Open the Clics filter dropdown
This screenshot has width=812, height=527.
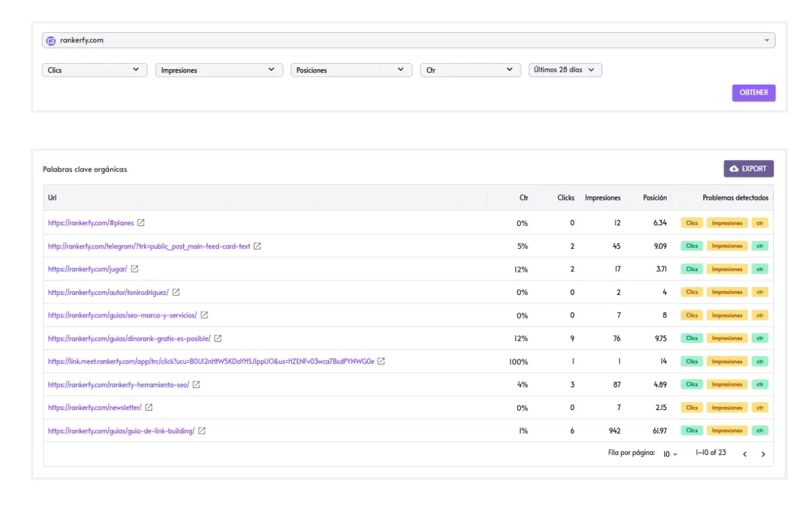(x=95, y=70)
